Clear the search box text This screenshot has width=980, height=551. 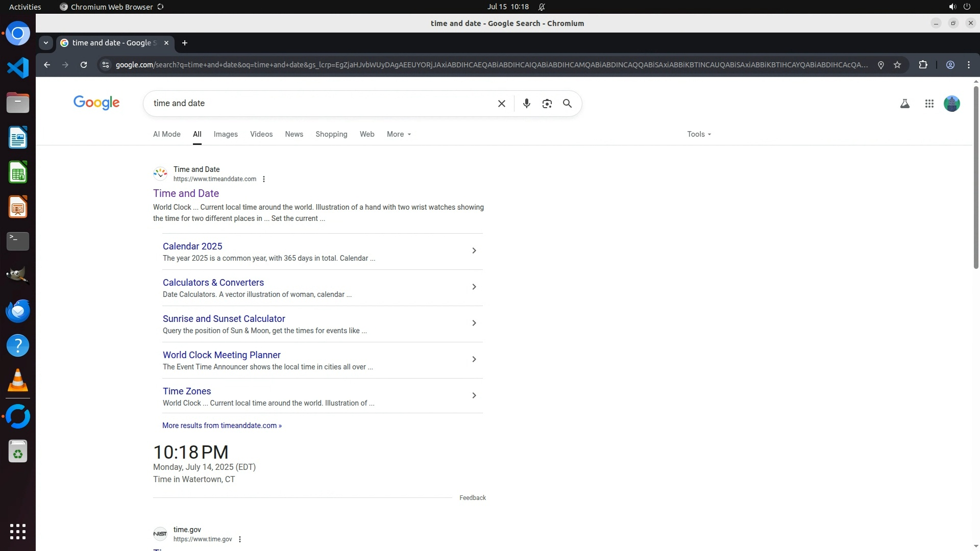[501, 104]
